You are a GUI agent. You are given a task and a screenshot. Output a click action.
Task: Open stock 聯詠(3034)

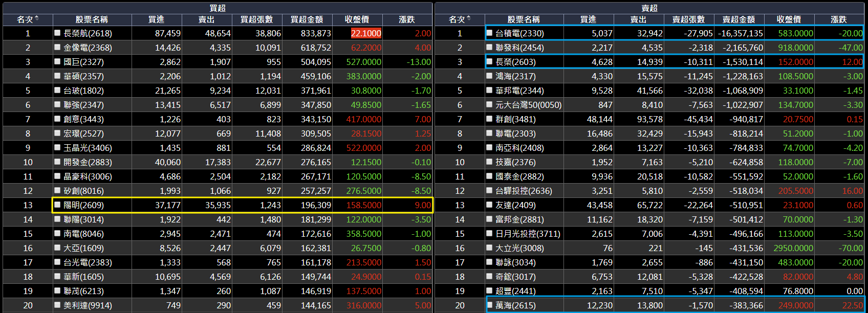pyautogui.click(x=515, y=262)
